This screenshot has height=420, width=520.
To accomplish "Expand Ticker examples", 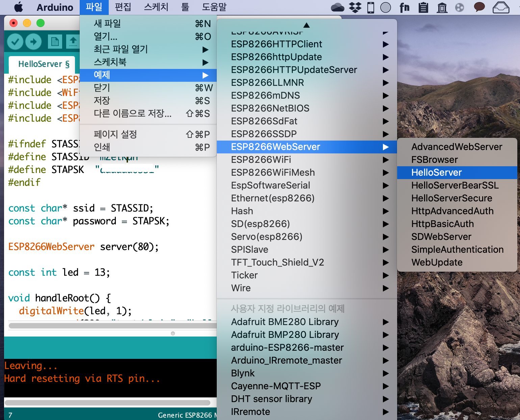I will 307,275.
